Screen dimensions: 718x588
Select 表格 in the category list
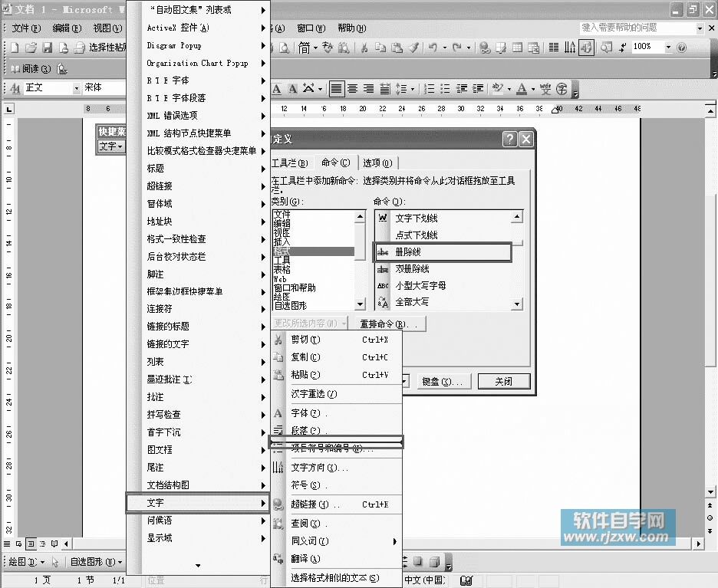tap(314, 270)
